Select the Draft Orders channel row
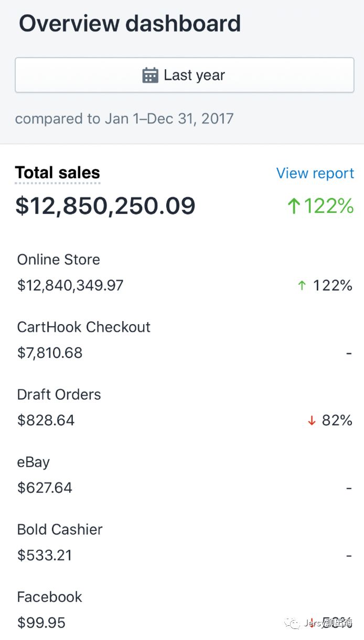This screenshot has height=640, width=364. point(59,394)
